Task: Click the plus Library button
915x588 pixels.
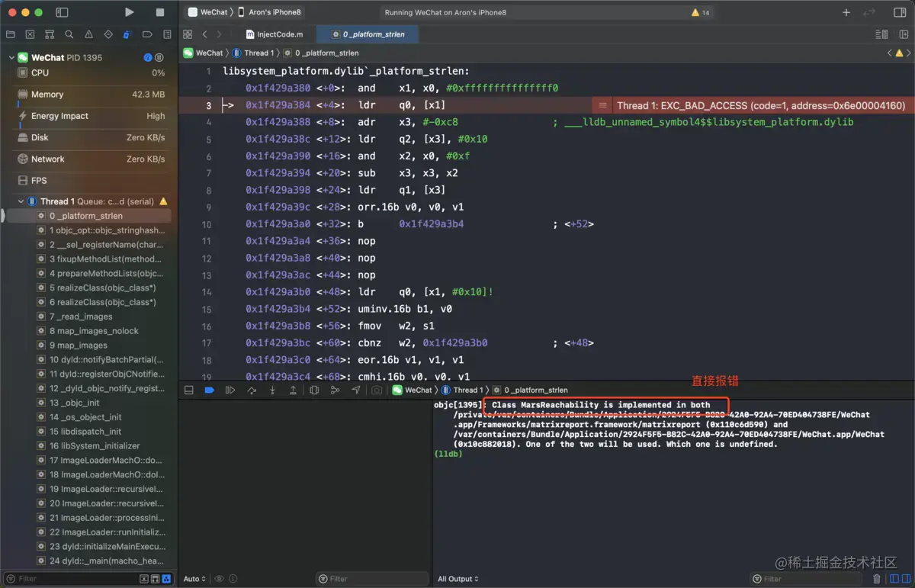Action: pyautogui.click(x=846, y=12)
